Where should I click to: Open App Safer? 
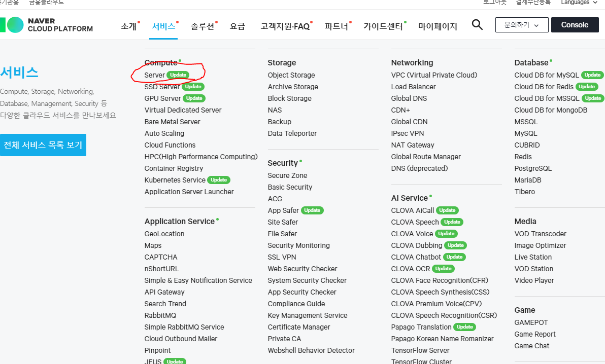pyautogui.click(x=283, y=210)
